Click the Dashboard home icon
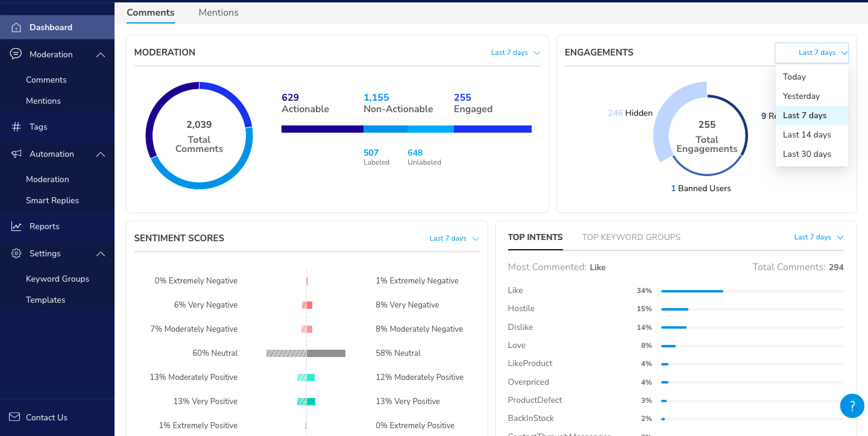 tap(16, 28)
